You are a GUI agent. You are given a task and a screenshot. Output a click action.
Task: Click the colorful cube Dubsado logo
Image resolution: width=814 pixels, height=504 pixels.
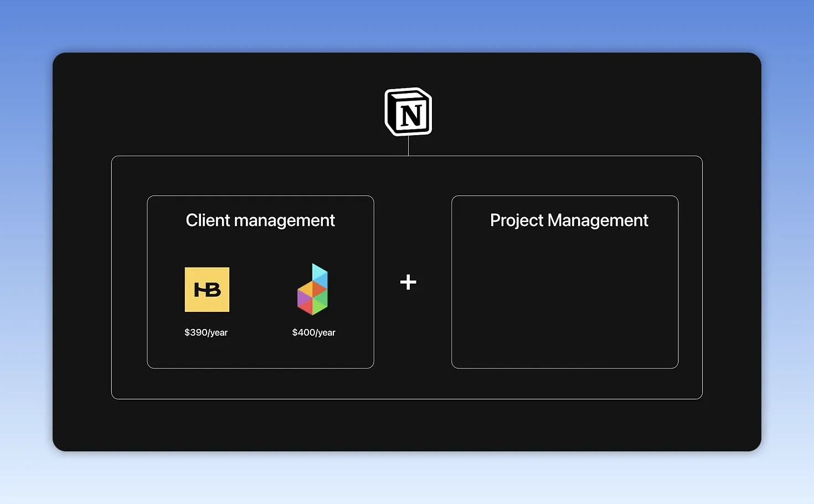(x=313, y=289)
